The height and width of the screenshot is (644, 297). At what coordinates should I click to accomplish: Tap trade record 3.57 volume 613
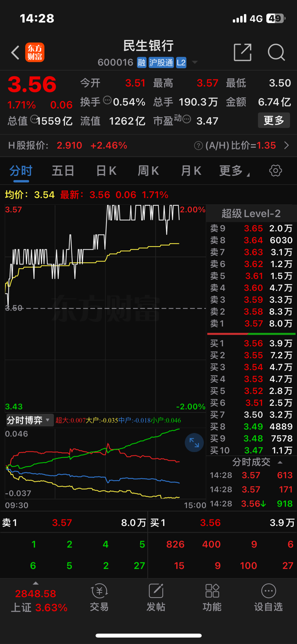[x=251, y=476]
